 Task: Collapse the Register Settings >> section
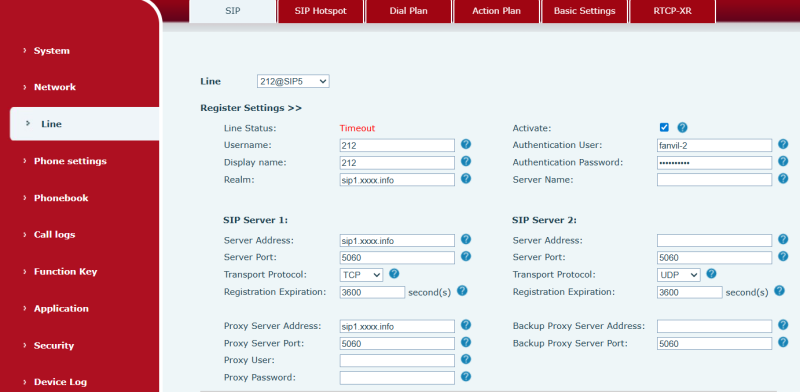251,108
